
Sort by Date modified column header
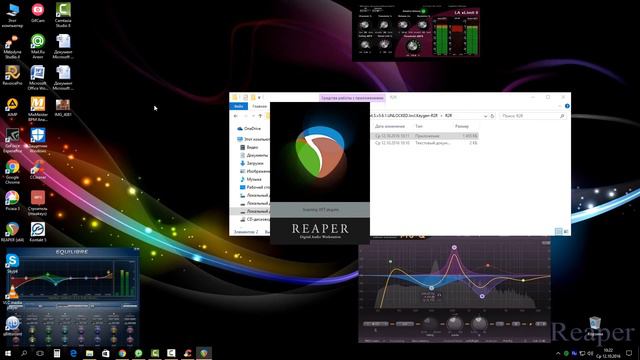(x=390, y=127)
